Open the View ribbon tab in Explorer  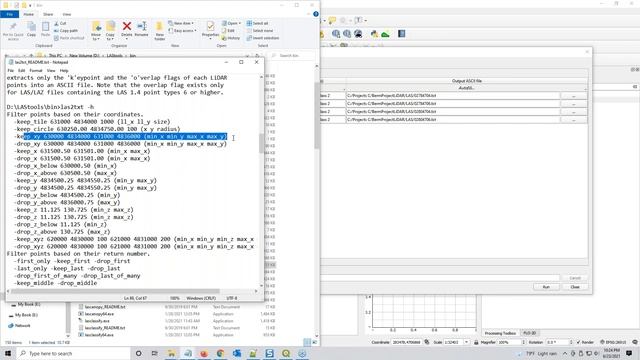(x=67, y=14)
